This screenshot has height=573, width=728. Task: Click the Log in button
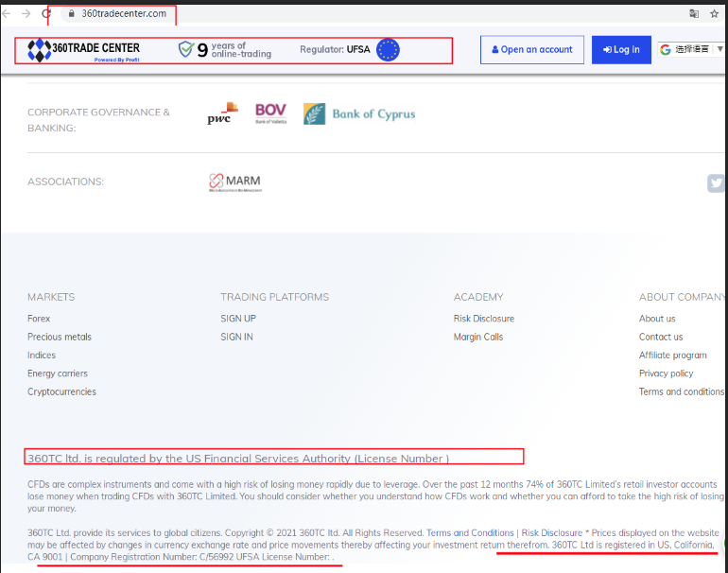click(x=621, y=50)
